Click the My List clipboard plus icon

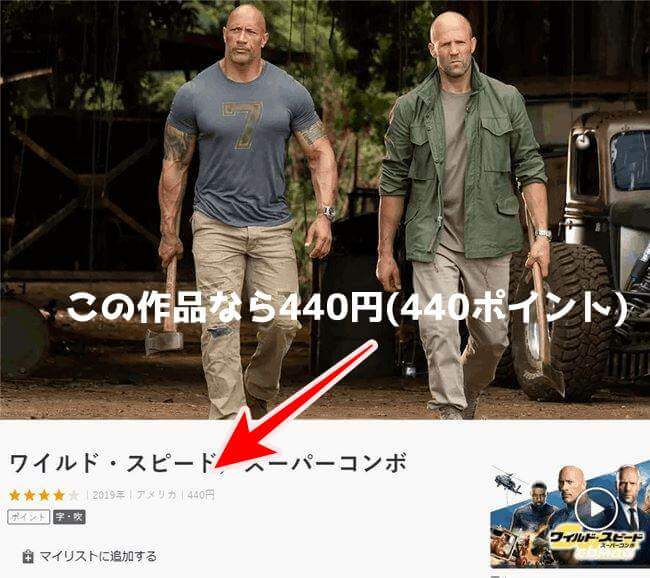[28, 556]
